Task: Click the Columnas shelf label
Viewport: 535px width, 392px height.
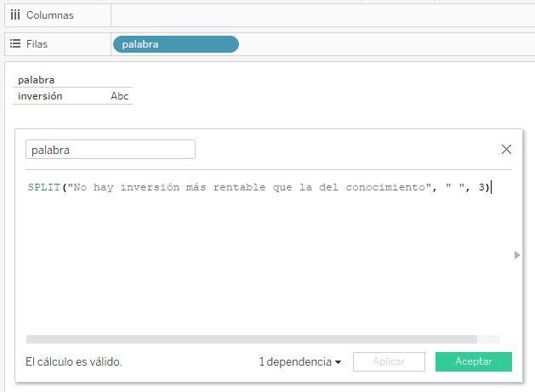Action: (50, 15)
